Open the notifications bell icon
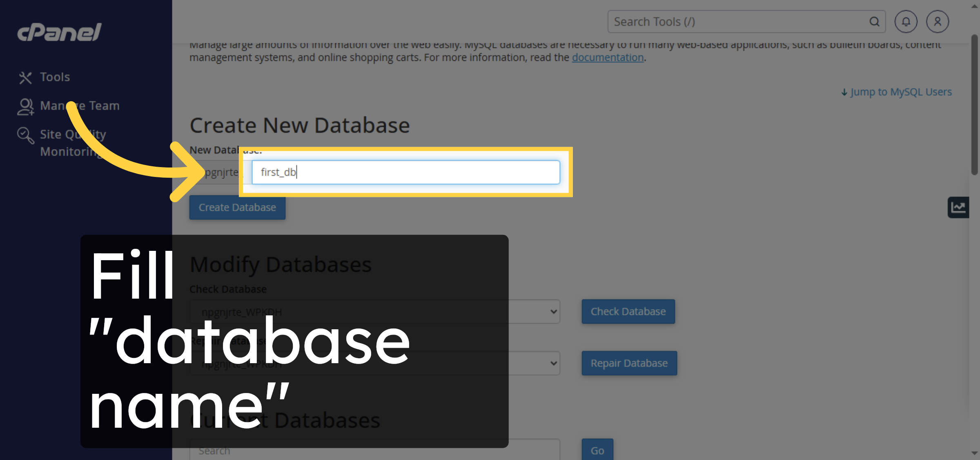This screenshot has height=460, width=980. [906, 22]
